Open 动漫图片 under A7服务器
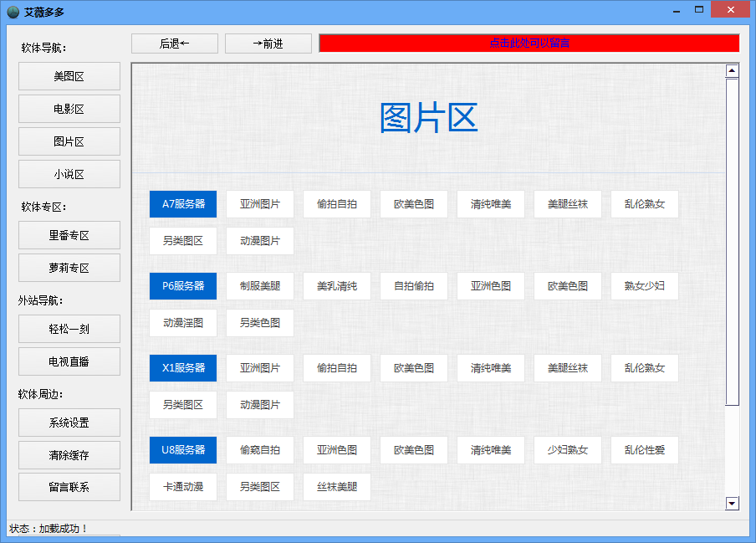Image resolution: width=756 pixels, height=543 pixels. (x=260, y=241)
